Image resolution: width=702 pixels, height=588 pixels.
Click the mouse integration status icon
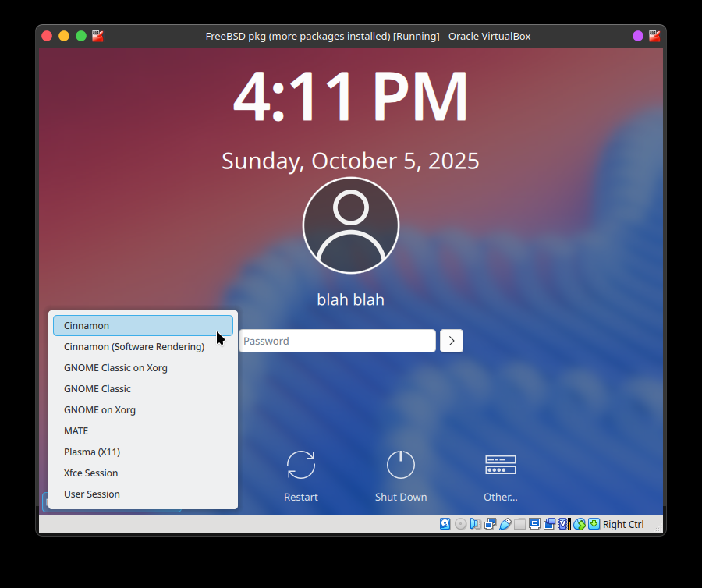pyautogui.click(x=580, y=524)
